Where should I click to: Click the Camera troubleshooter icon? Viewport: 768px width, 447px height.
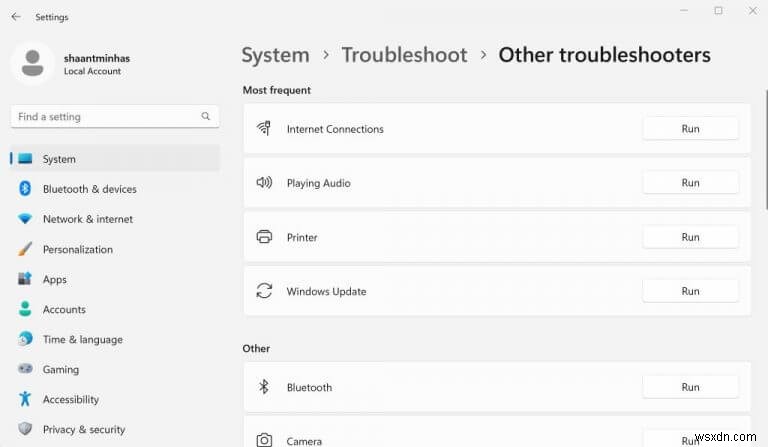pyautogui.click(x=264, y=440)
